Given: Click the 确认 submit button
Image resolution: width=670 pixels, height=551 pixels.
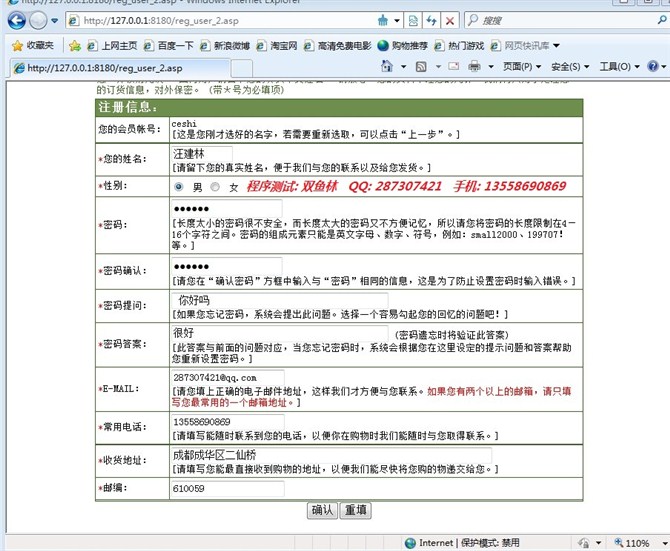Looking at the screenshot, I should pyautogui.click(x=322, y=510).
